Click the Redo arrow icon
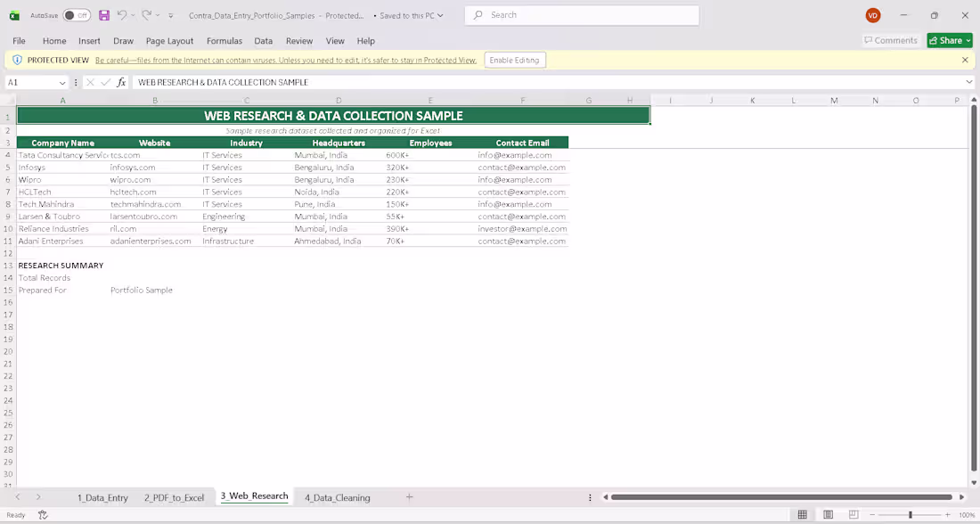The width and height of the screenshot is (980, 524). 146,14
